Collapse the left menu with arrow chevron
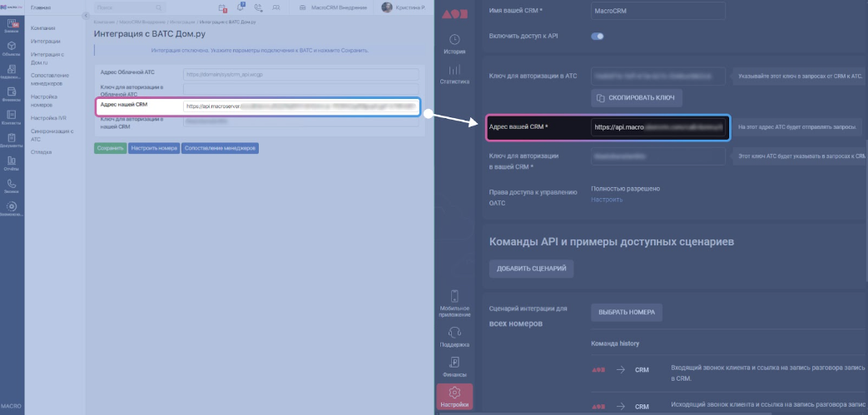 [86, 16]
